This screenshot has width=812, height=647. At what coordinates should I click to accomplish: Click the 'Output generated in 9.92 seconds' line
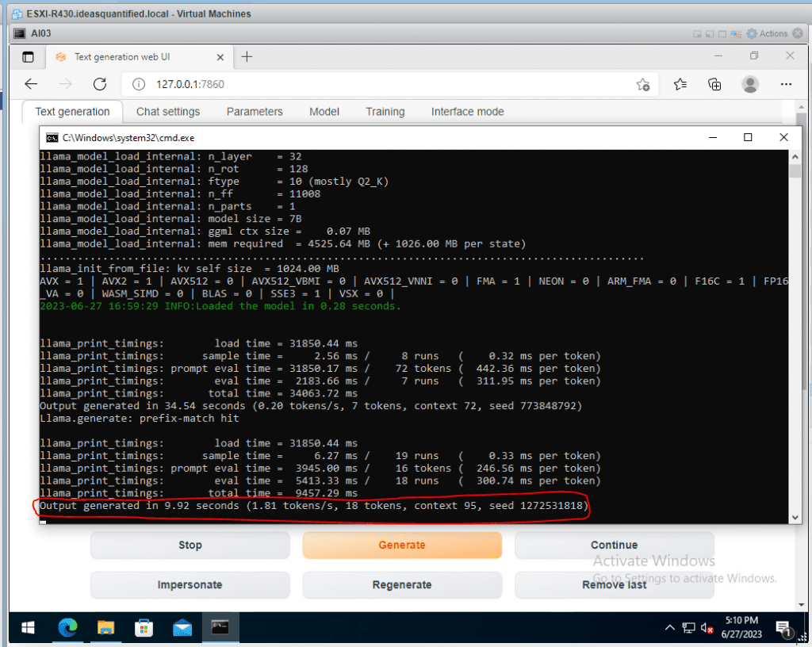pos(314,506)
